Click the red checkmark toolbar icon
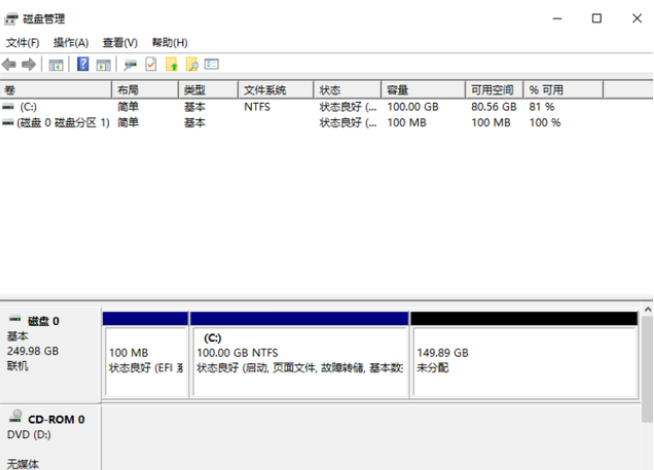Image resolution: width=654 pixels, height=470 pixels. [151, 64]
